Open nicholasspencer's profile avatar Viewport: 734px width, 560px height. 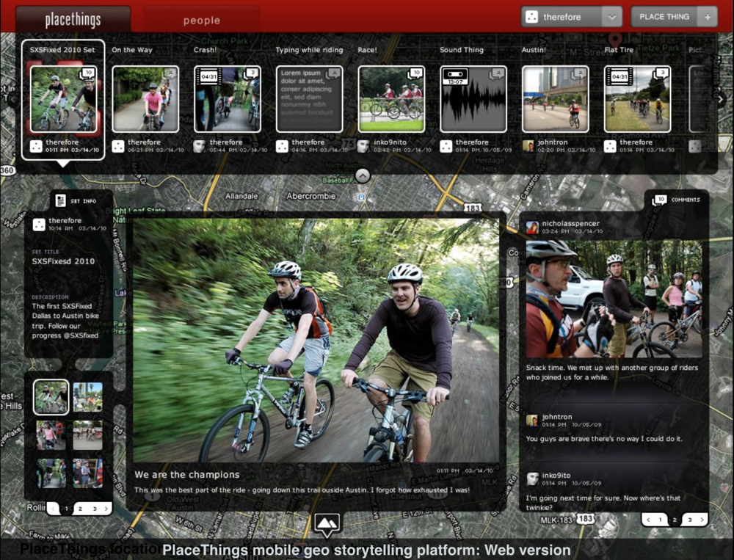532,228
